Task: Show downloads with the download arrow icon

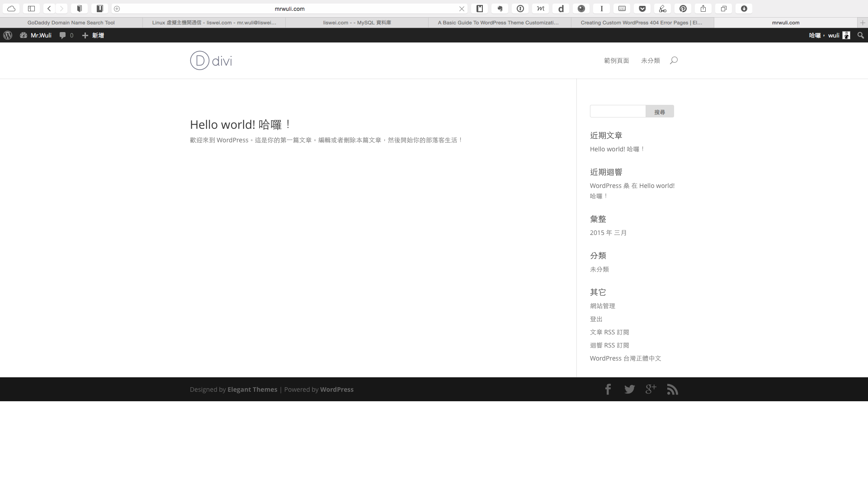Action: click(744, 9)
